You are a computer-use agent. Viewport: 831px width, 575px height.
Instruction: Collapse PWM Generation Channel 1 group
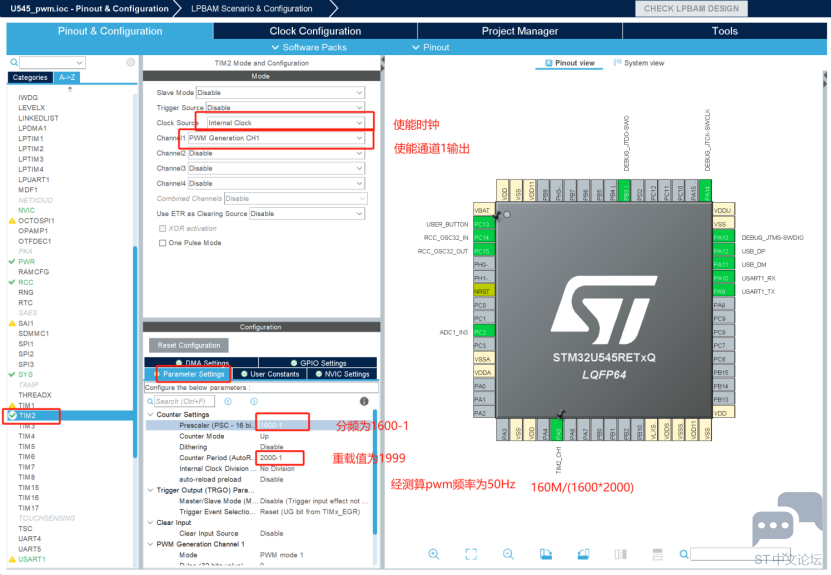click(151, 544)
